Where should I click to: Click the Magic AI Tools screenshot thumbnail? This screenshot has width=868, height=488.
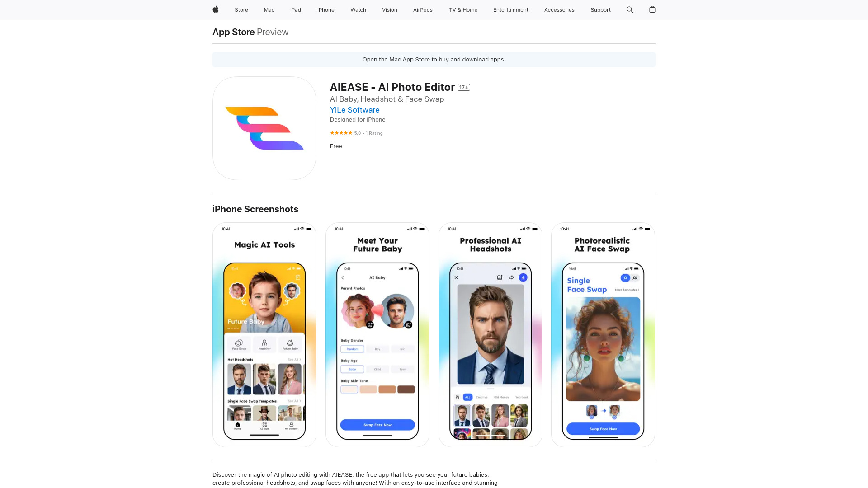(x=264, y=334)
